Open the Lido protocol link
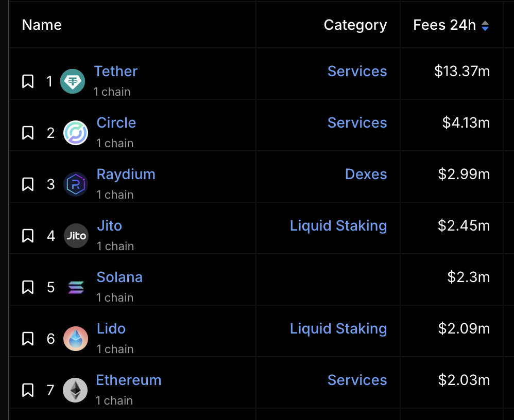Viewport: 514px width, 420px height. tap(111, 328)
